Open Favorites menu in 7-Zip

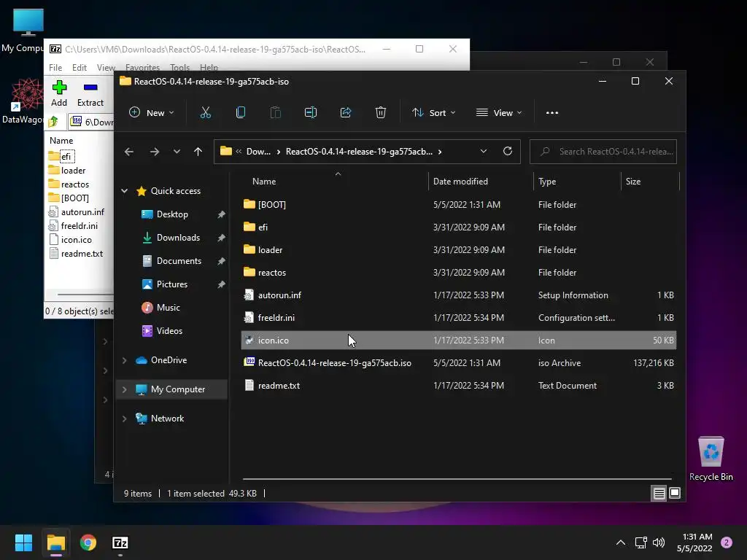pyautogui.click(x=142, y=68)
